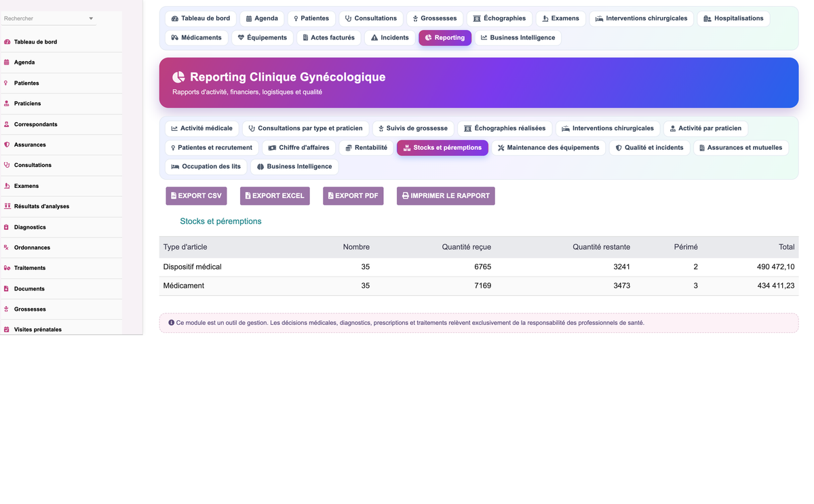814x504 pixels.
Task: Open Interventions chirurgicales top navigation tab
Action: click(641, 19)
